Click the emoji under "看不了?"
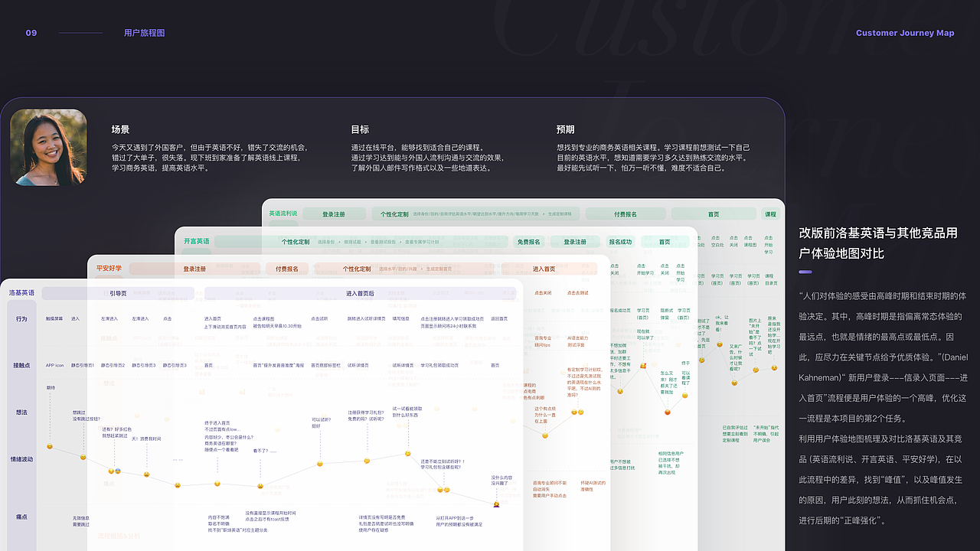This screenshot has height=551, width=980. (260, 486)
